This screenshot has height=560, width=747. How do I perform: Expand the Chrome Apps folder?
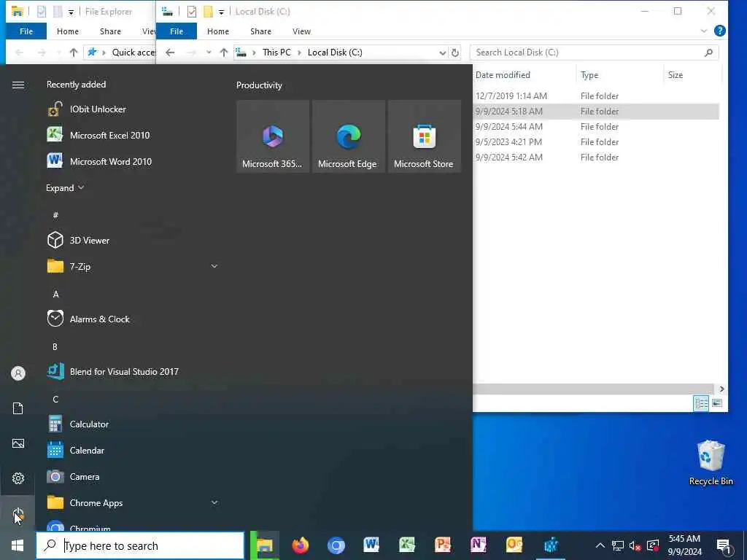(x=214, y=503)
